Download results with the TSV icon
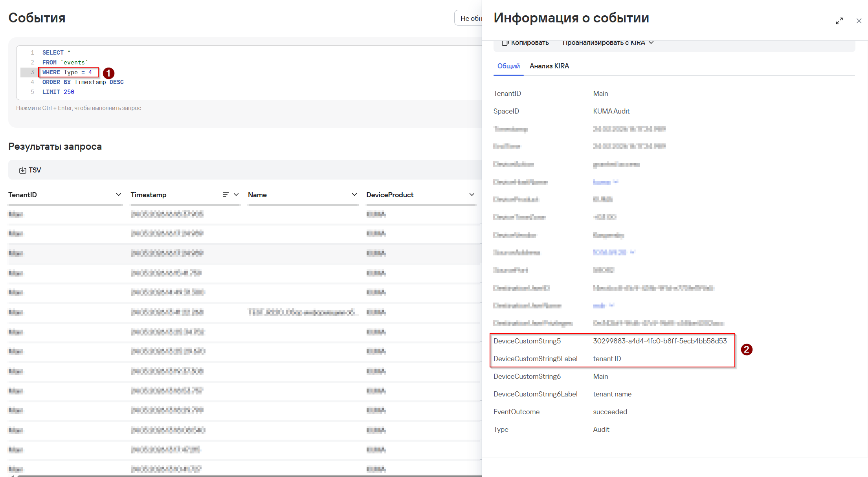 click(x=23, y=170)
